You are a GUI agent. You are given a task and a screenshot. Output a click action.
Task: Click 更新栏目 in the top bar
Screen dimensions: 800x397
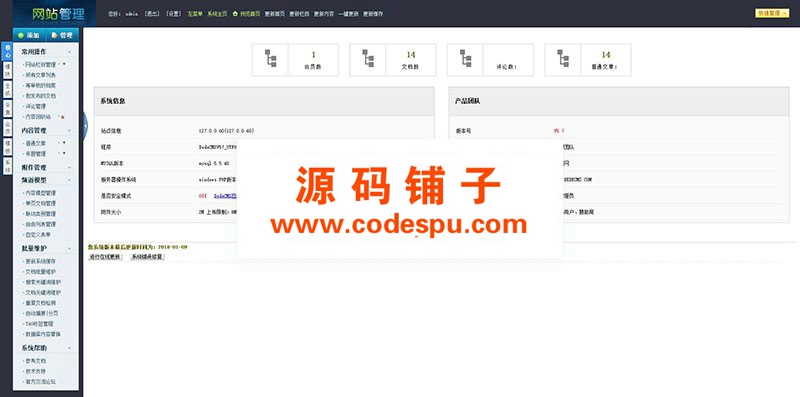point(299,14)
